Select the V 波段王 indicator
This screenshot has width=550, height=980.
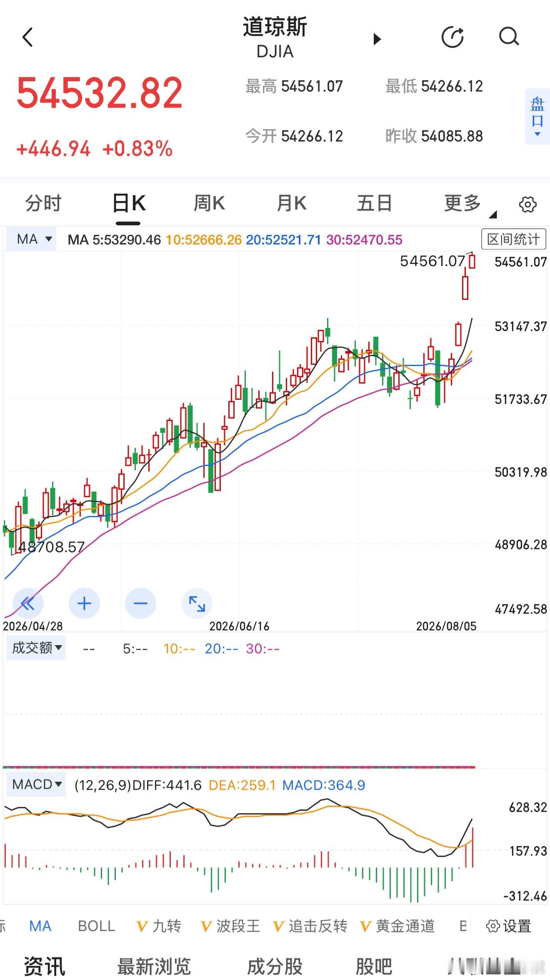(230, 926)
